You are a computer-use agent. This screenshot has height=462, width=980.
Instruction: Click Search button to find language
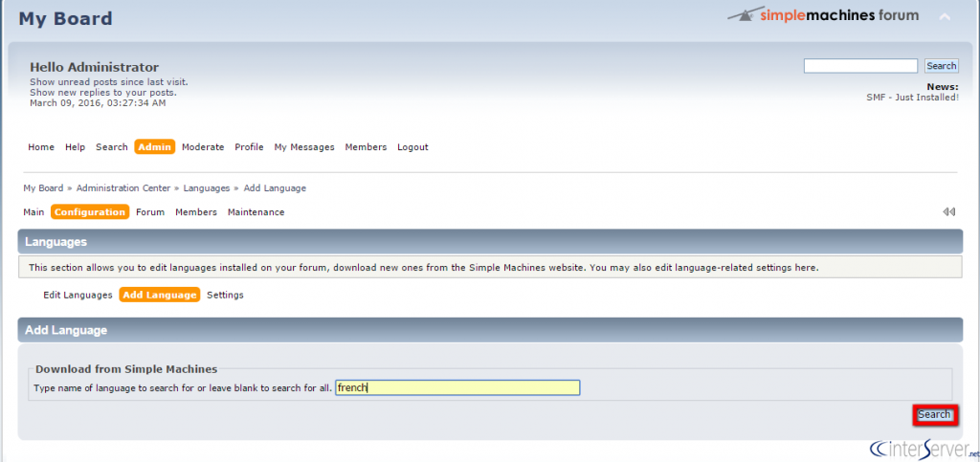(x=934, y=414)
